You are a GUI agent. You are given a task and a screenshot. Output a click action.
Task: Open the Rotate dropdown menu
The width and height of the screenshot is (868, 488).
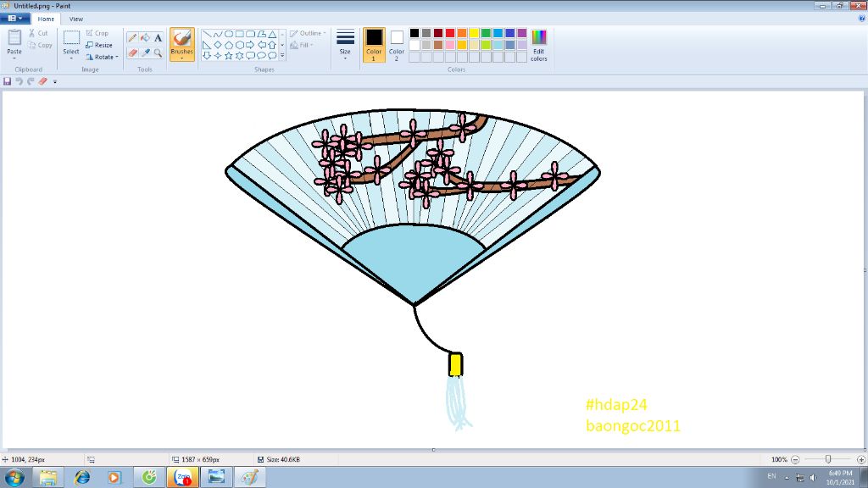(x=102, y=57)
